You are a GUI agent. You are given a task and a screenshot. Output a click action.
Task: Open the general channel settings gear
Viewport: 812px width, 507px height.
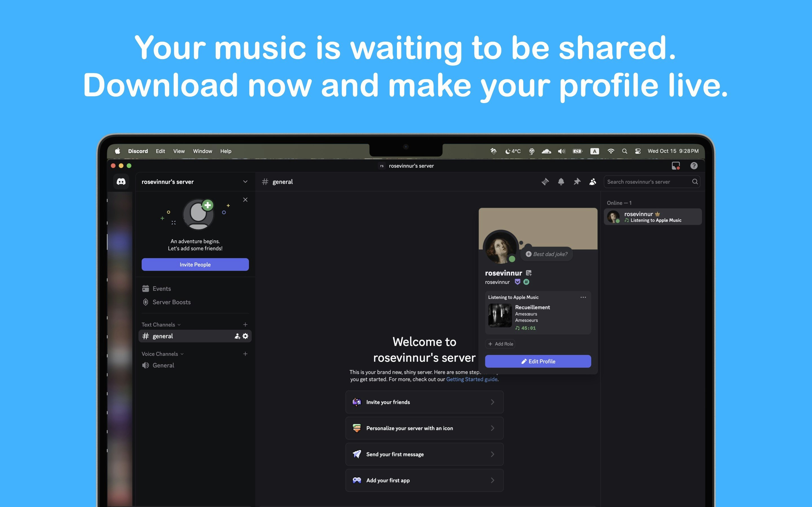(246, 336)
